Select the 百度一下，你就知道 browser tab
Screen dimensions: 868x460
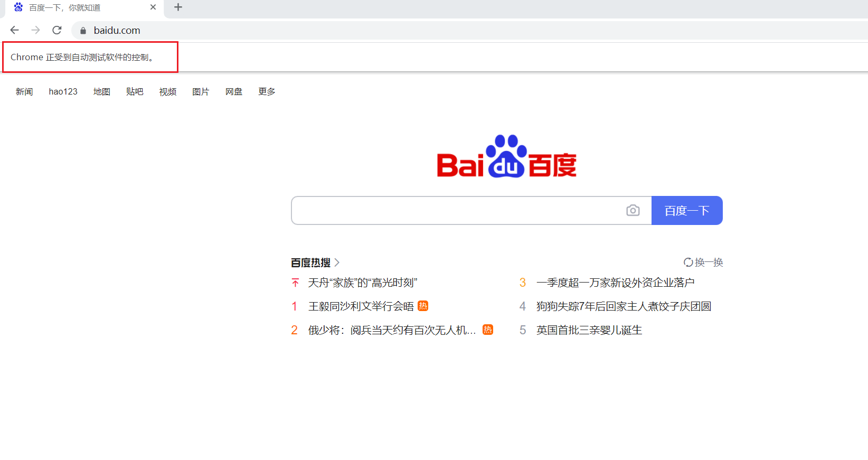84,8
